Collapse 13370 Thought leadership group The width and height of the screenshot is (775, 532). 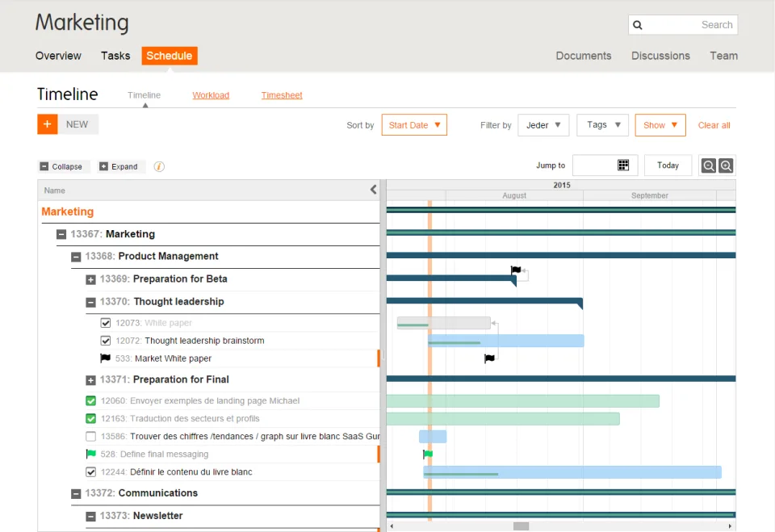tap(90, 303)
